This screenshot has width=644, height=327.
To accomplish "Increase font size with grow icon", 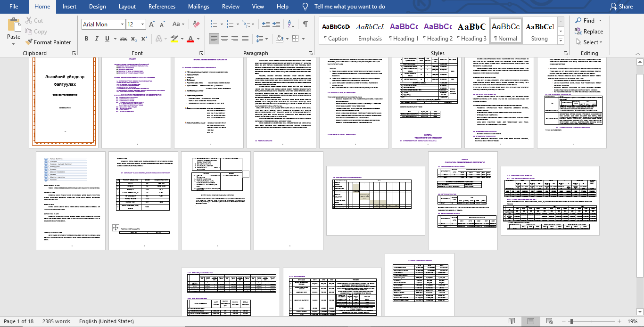I will coord(152,24).
